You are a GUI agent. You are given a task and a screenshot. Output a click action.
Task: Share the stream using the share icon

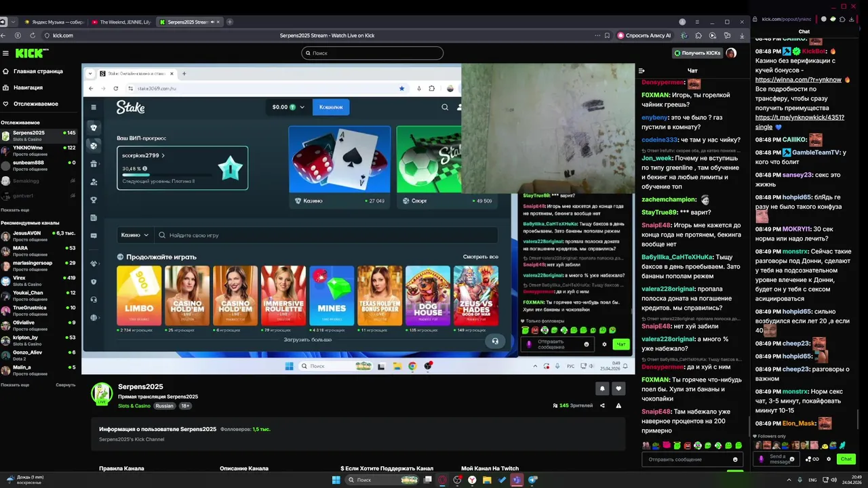tap(602, 405)
